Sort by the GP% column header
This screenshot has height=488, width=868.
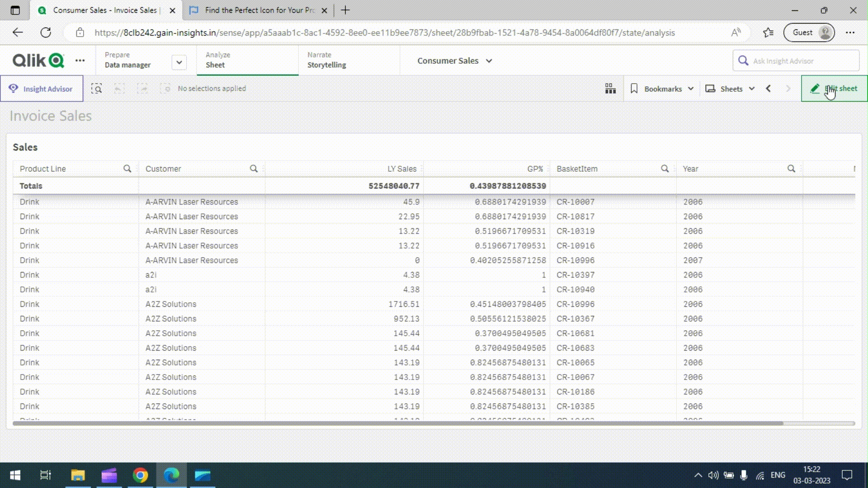[535, 169]
